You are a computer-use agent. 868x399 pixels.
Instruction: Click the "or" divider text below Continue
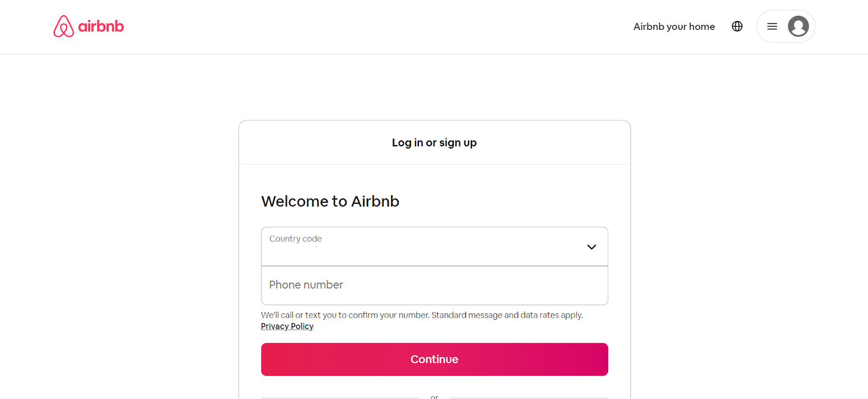(x=434, y=397)
